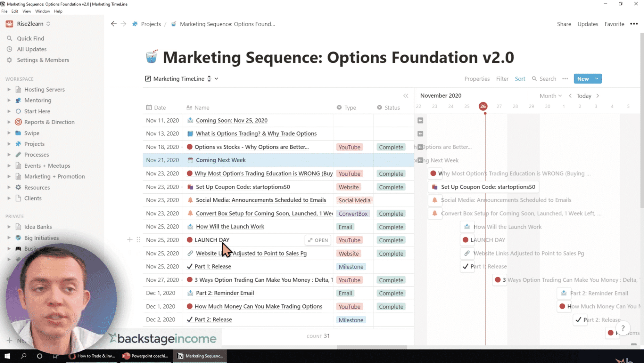The width and height of the screenshot is (644, 363).
Task: Click the horizontal scrollbar at bottom
Action: click(x=372, y=347)
